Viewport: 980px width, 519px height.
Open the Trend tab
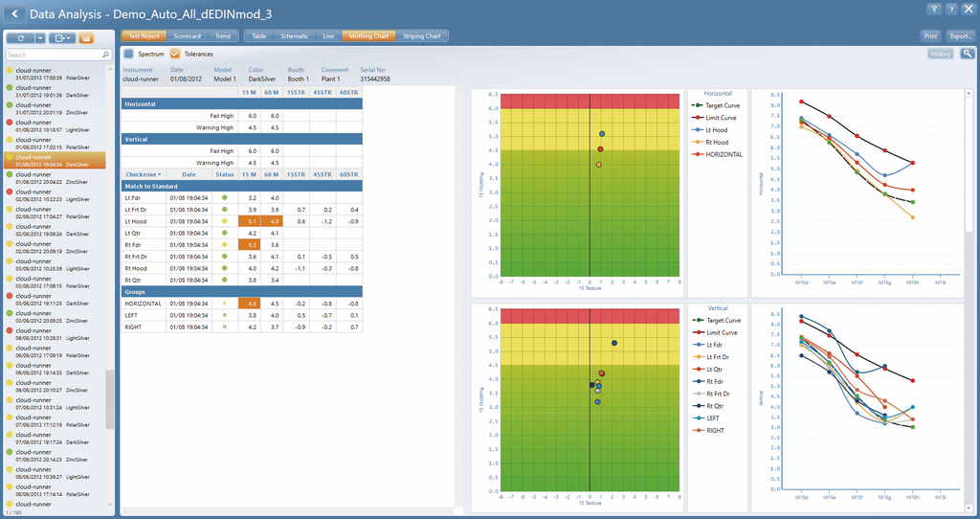tap(223, 36)
